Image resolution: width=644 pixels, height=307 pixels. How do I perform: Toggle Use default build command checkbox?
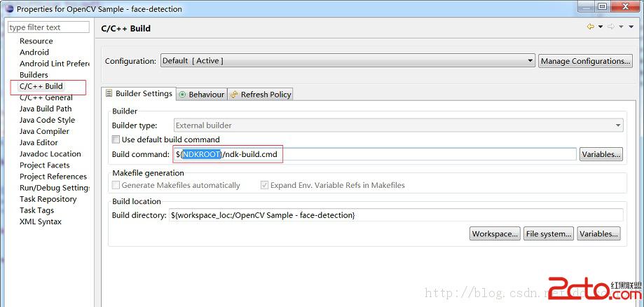point(116,139)
